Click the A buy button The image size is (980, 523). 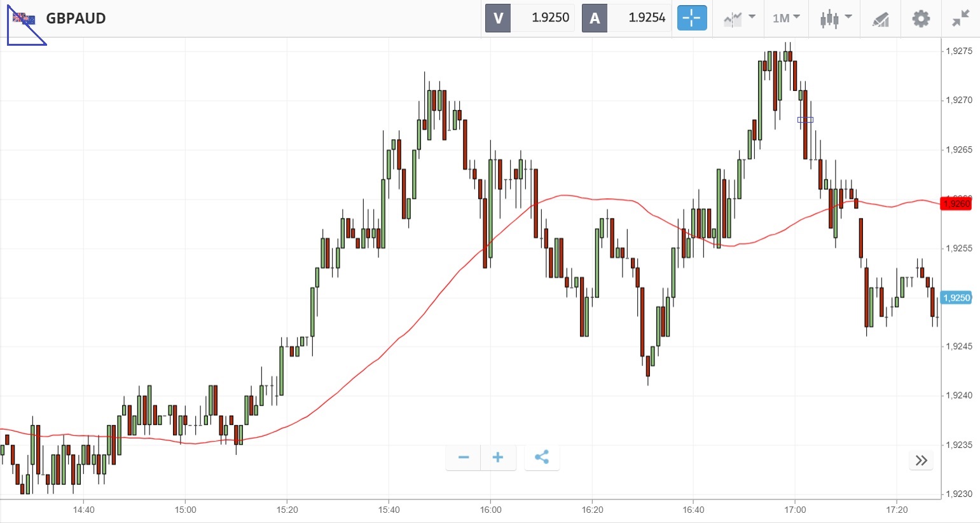[x=595, y=18]
